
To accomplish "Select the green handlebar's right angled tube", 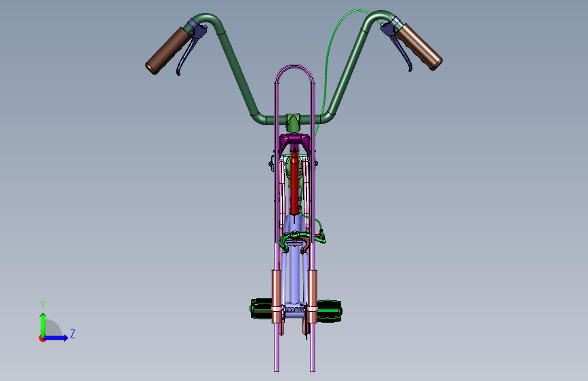I will (347, 70).
